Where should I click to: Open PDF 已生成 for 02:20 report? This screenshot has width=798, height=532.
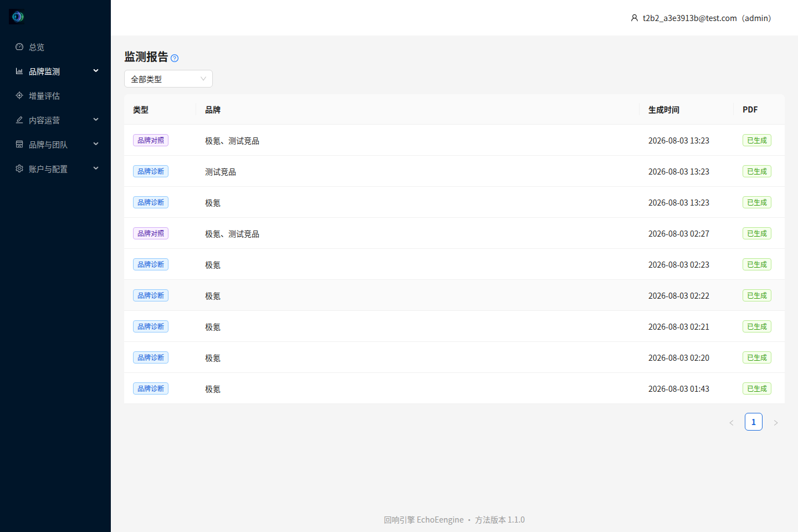point(757,357)
